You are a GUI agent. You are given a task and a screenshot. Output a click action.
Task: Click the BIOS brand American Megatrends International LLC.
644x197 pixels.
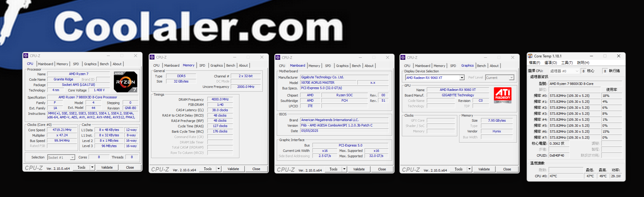point(344,120)
